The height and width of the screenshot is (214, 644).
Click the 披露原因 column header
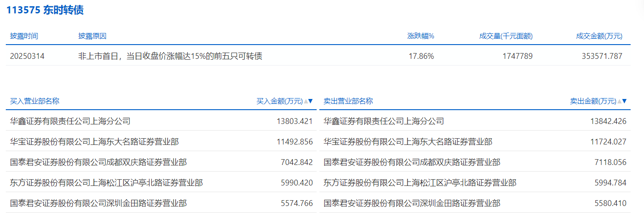click(92, 36)
